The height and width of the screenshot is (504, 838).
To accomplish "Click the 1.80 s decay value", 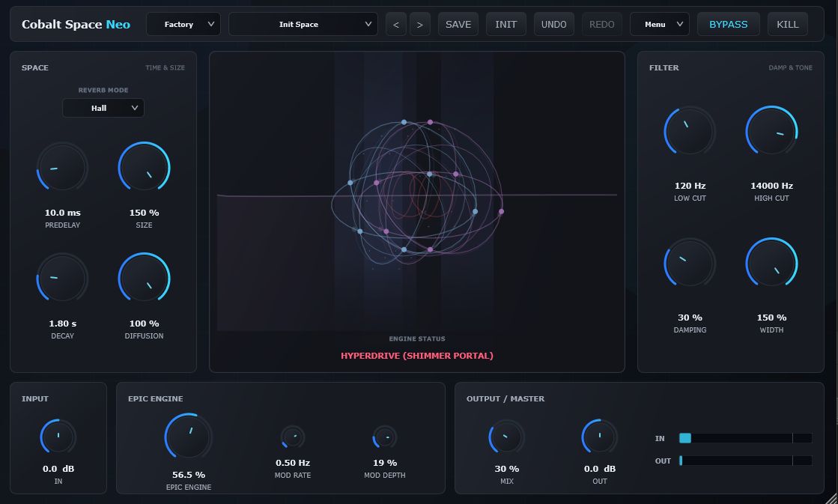I will click(62, 324).
